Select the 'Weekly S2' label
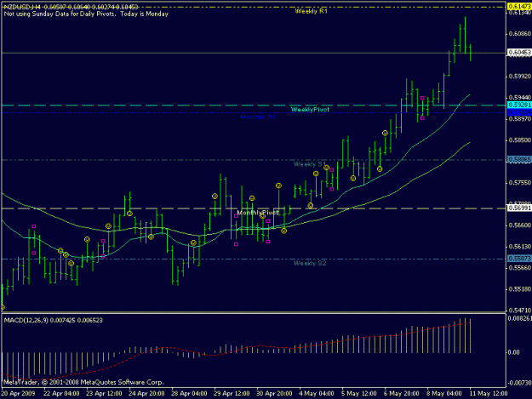This screenshot has width=532, height=399. [x=310, y=263]
